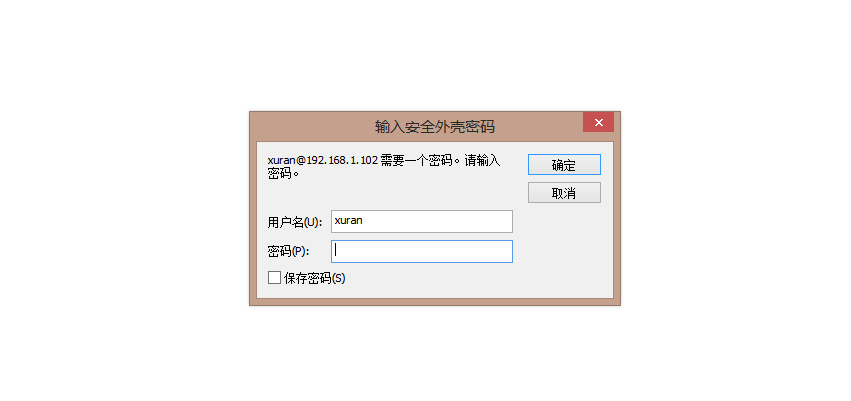Click the 用户名(U): label
The width and height of the screenshot is (851, 401).
pos(295,222)
